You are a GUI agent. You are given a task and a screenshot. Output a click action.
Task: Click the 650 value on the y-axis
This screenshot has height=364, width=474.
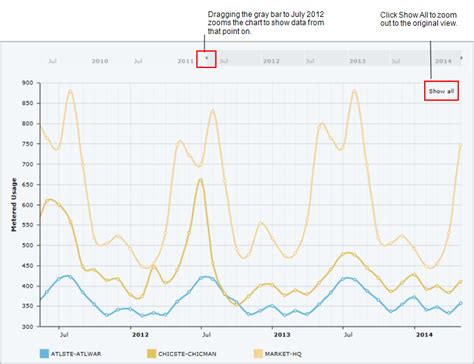pyautogui.click(x=29, y=184)
